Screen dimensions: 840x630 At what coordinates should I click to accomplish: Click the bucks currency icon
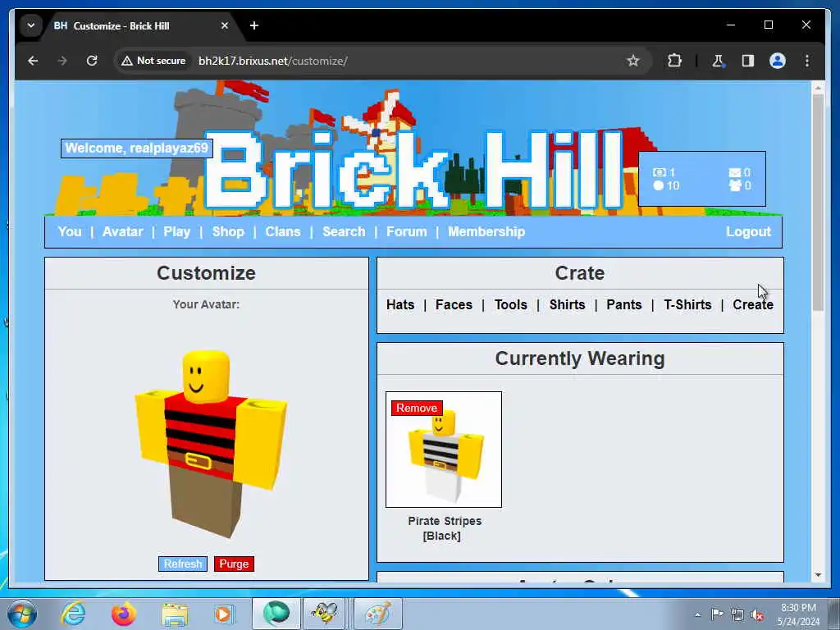pyautogui.click(x=659, y=172)
